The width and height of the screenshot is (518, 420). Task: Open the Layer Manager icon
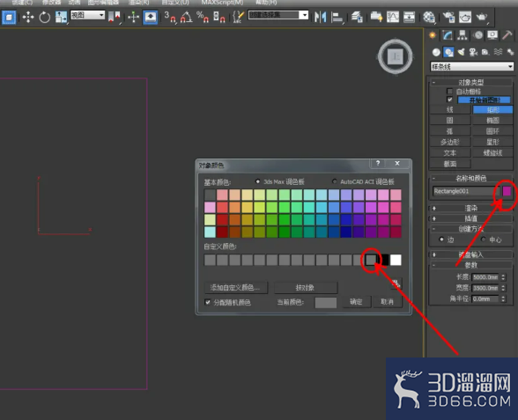[357, 17]
